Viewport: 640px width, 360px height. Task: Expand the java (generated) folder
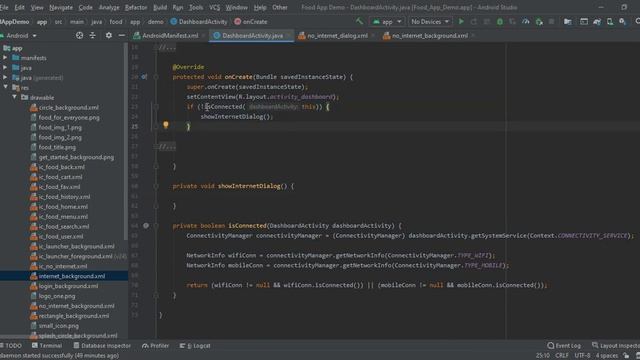coord(5,77)
